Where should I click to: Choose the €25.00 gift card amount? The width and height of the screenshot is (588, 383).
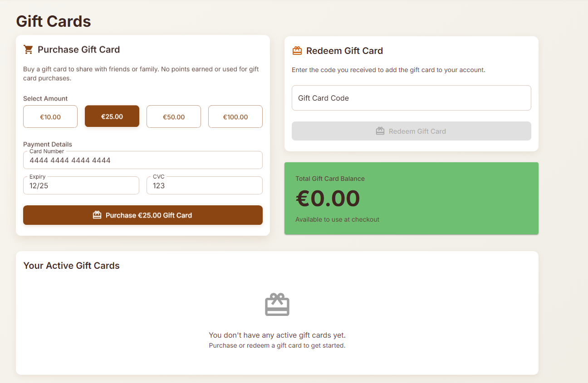pyautogui.click(x=112, y=116)
